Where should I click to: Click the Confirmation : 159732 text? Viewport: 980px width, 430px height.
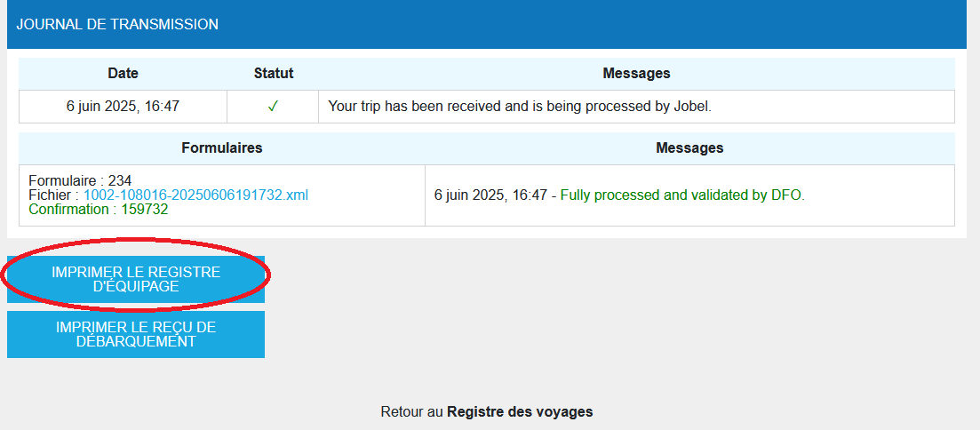coord(98,210)
